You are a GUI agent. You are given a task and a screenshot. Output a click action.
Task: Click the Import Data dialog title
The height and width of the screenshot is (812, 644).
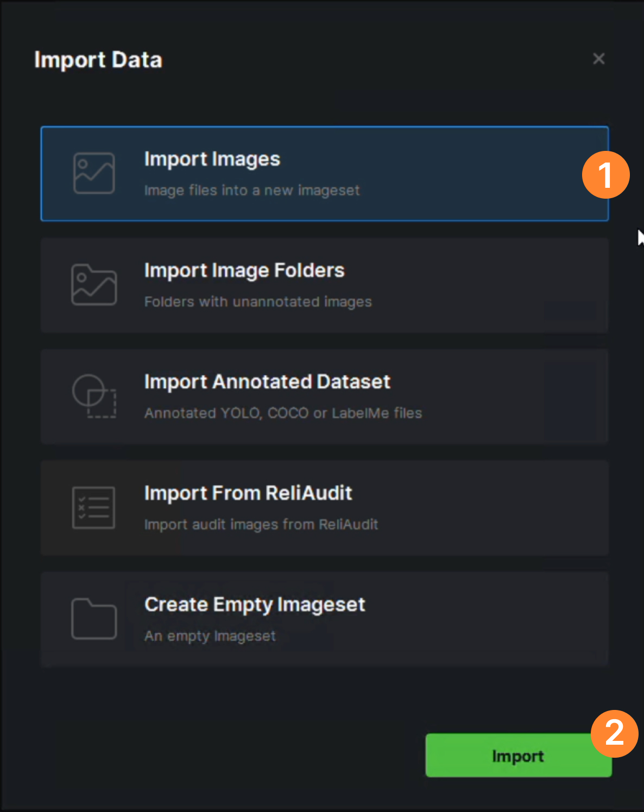click(x=98, y=60)
